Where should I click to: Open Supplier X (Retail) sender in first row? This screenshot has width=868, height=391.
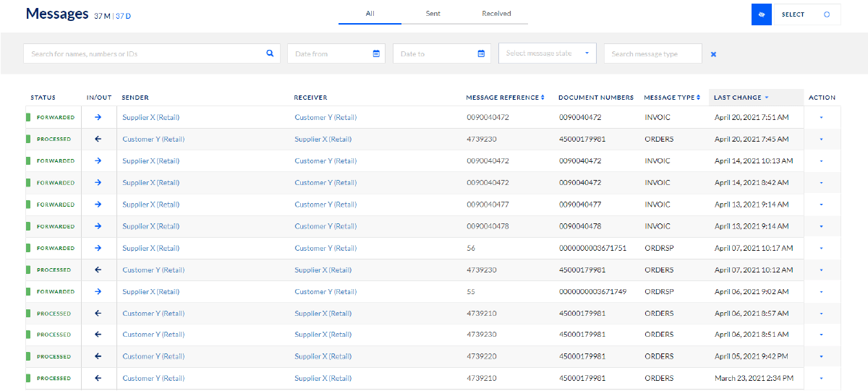tap(151, 117)
